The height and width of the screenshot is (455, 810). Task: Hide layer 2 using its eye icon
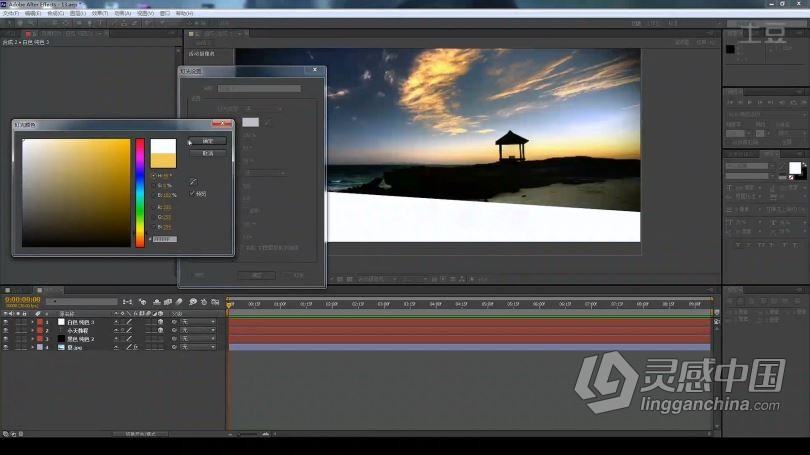click(6, 330)
